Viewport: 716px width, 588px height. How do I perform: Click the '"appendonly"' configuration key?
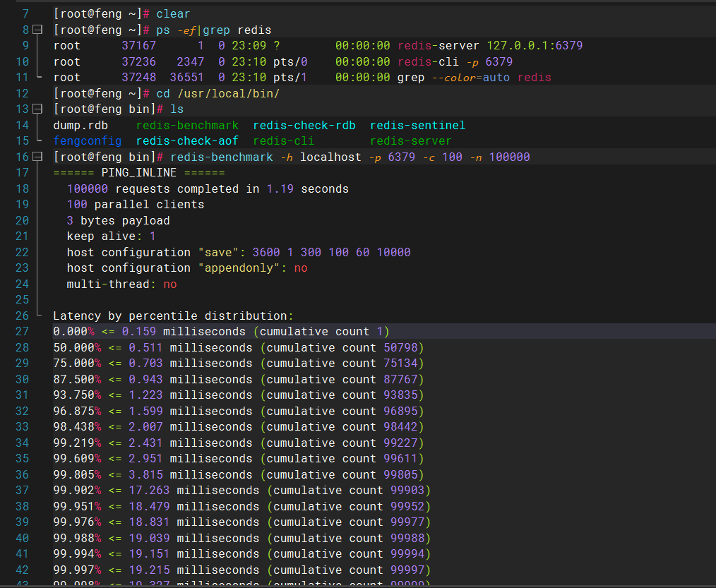tap(239, 268)
